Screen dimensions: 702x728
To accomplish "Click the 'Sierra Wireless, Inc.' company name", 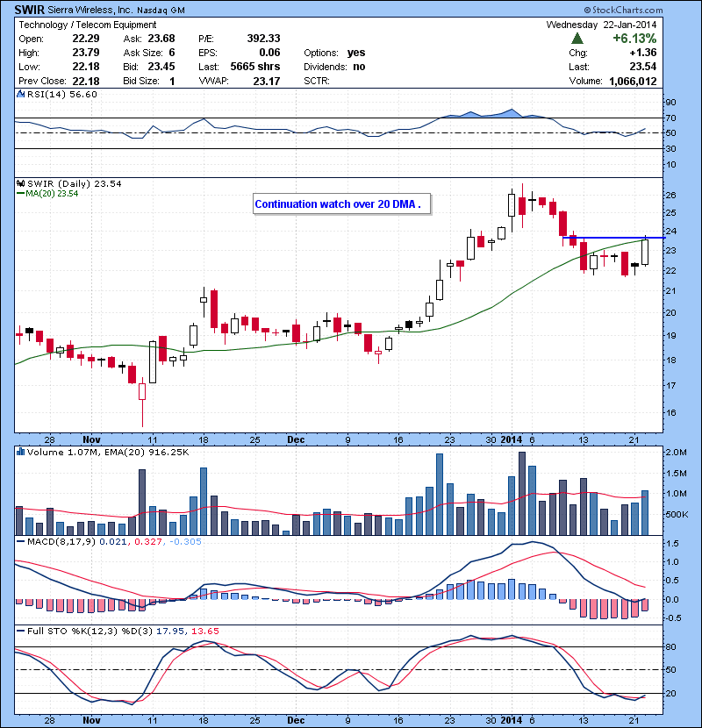I will 90,10.
